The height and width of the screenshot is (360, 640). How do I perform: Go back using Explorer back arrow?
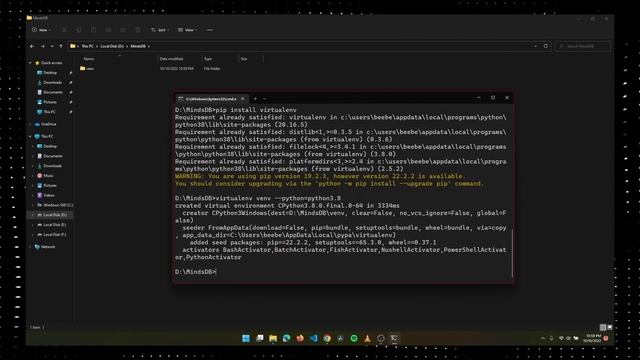tap(32, 46)
